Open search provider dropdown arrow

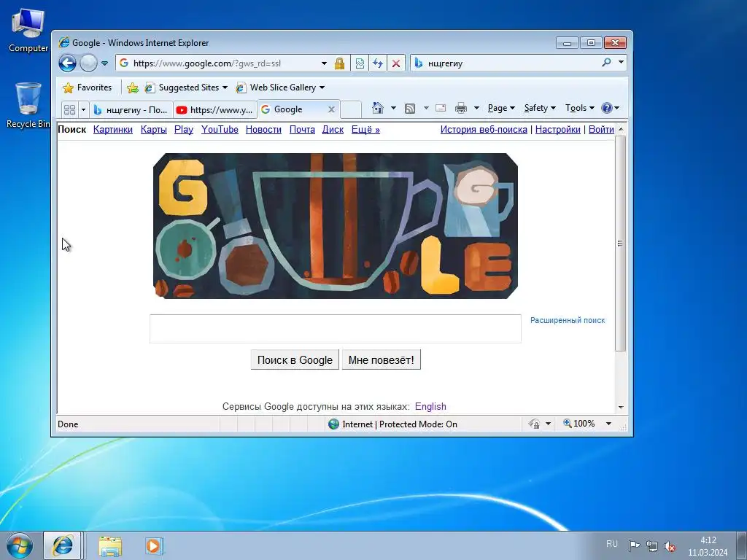621,63
